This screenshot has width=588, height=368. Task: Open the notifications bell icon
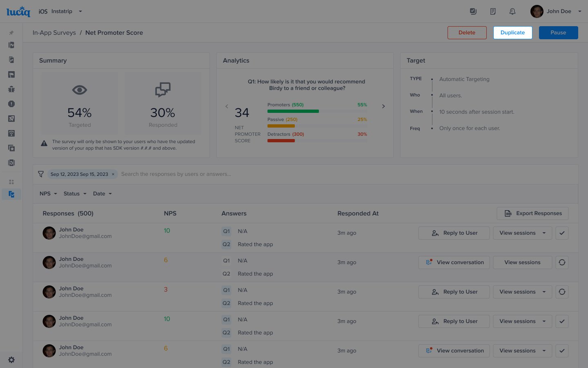(x=512, y=11)
